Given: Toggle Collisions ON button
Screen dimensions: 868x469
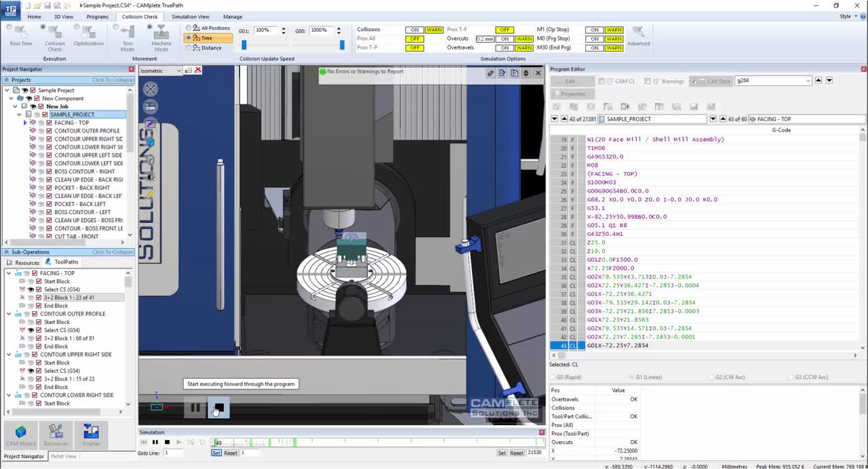Looking at the screenshot, I should click(415, 30).
